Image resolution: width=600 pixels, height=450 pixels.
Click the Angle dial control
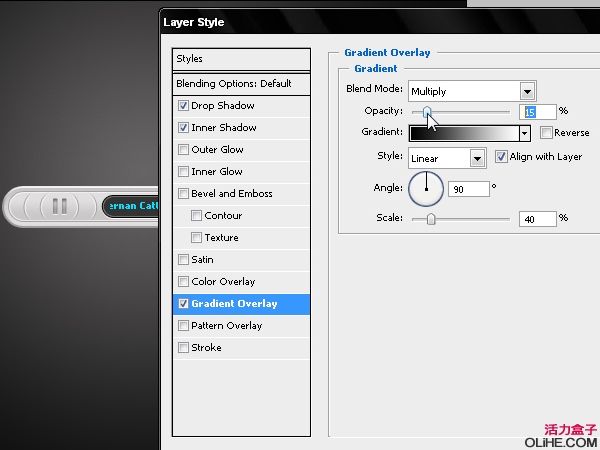426,189
